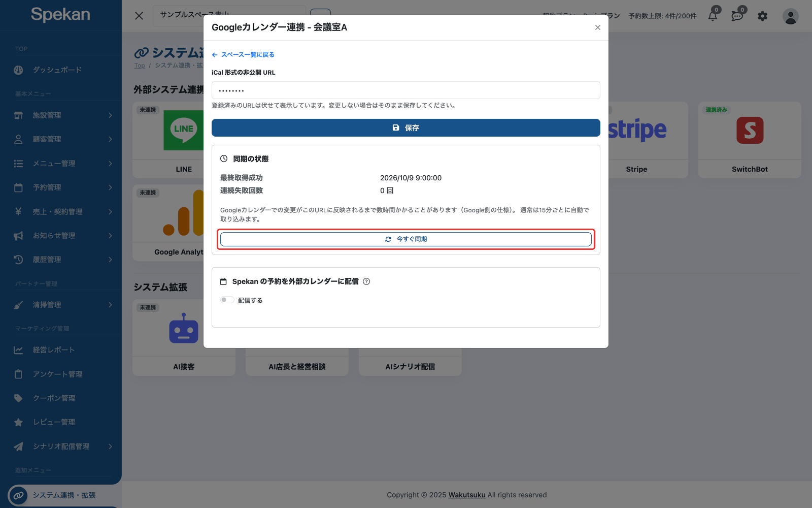This screenshot has width=812, height=508.
Task: Open the settings gear icon
Action: click(x=762, y=16)
